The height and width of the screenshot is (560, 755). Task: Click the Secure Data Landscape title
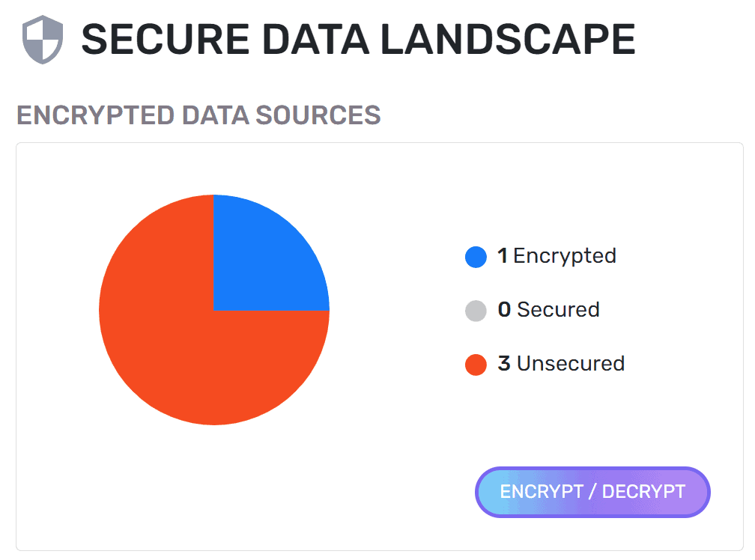pos(360,39)
